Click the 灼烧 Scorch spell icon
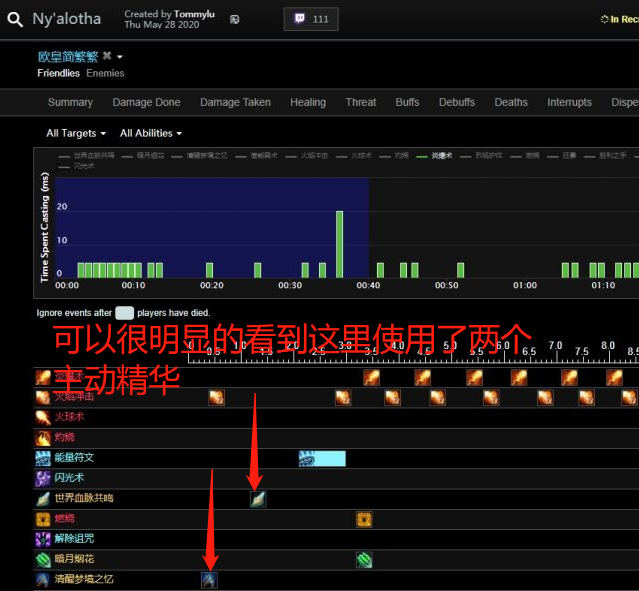 (x=43, y=438)
